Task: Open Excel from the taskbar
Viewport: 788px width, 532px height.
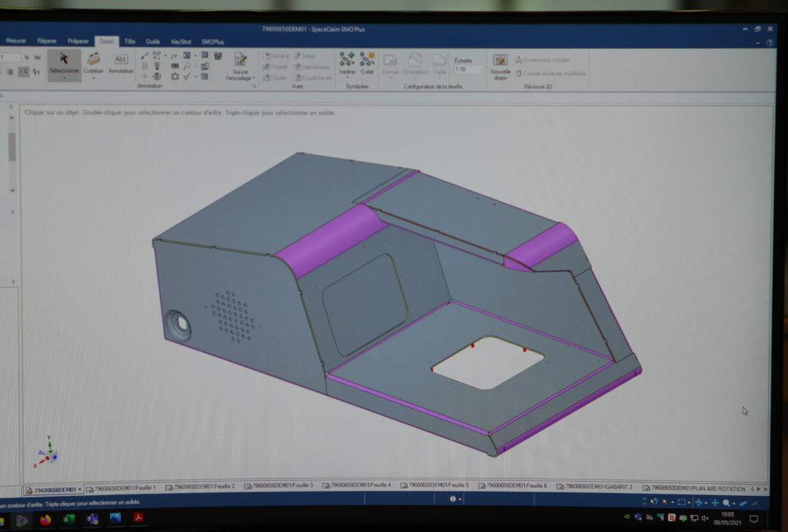Action: click(69, 519)
